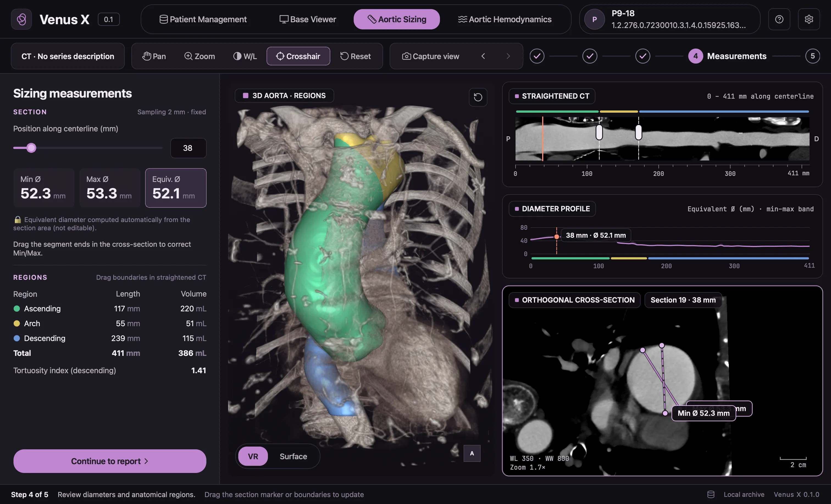Click ascending-arch boundary handle in straightened CT
This screenshot has width=831, height=504.
pyautogui.click(x=599, y=132)
